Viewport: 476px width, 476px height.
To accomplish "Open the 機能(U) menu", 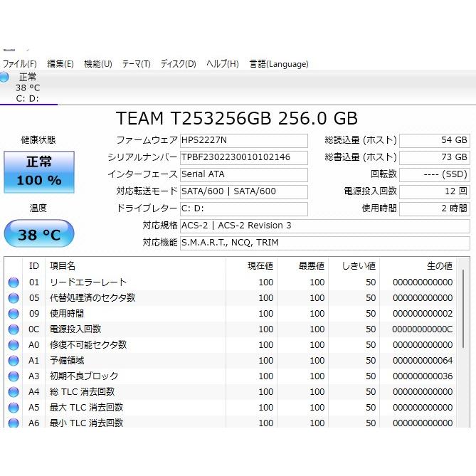I will tap(98, 64).
